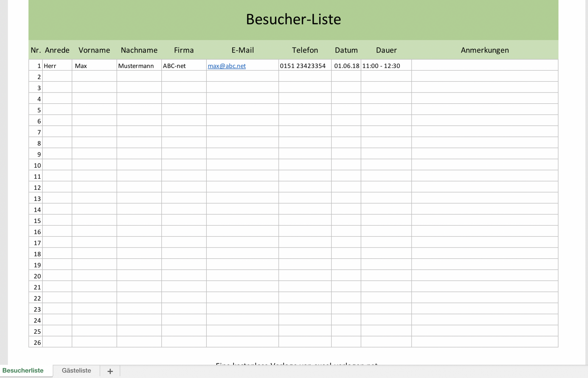Click the Anmerkungen column header

pos(485,50)
